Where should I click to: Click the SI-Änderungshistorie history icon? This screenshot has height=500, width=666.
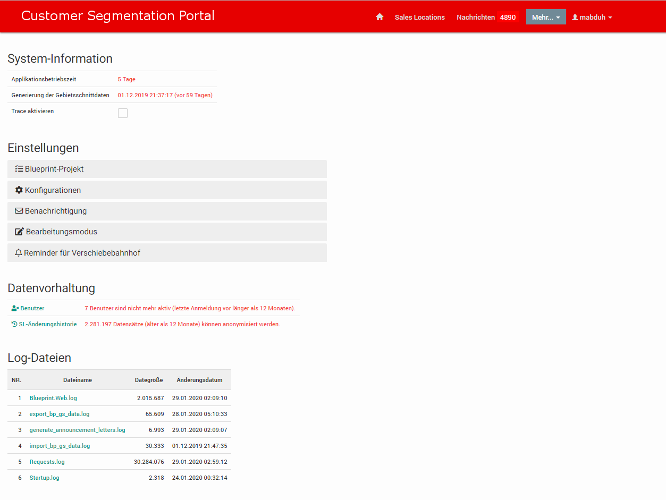pos(15,324)
